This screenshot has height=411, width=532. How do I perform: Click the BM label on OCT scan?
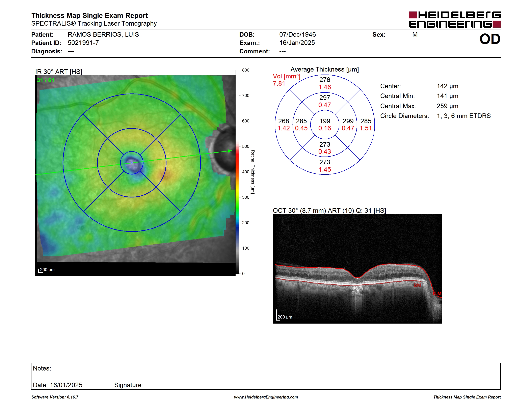pyautogui.click(x=418, y=285)
